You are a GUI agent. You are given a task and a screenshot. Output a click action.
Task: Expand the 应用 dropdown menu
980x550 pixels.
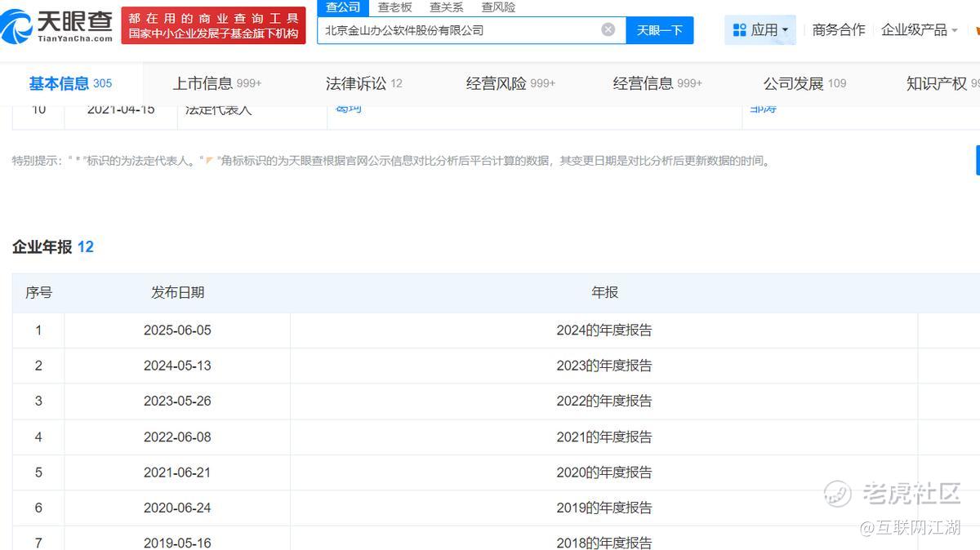(x=760, y=30)
